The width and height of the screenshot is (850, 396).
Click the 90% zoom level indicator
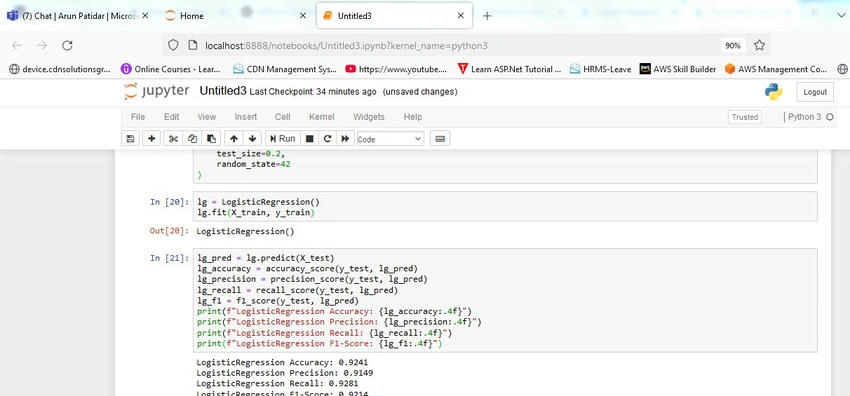tap(733, 46)
